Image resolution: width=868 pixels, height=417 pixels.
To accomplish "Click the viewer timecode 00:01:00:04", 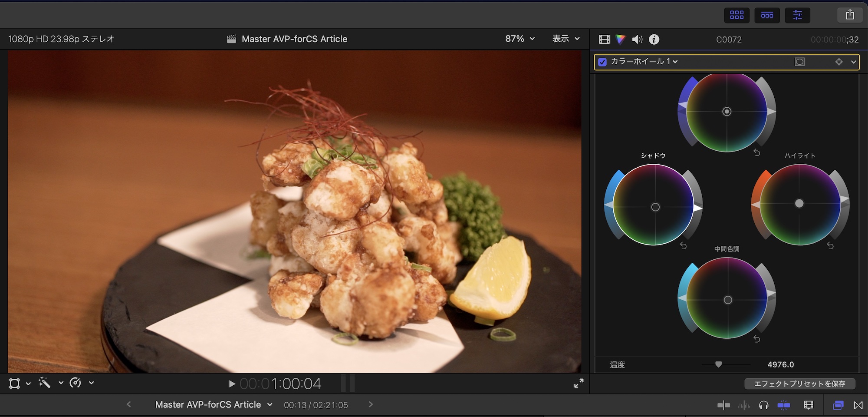I will click(280, 384).
